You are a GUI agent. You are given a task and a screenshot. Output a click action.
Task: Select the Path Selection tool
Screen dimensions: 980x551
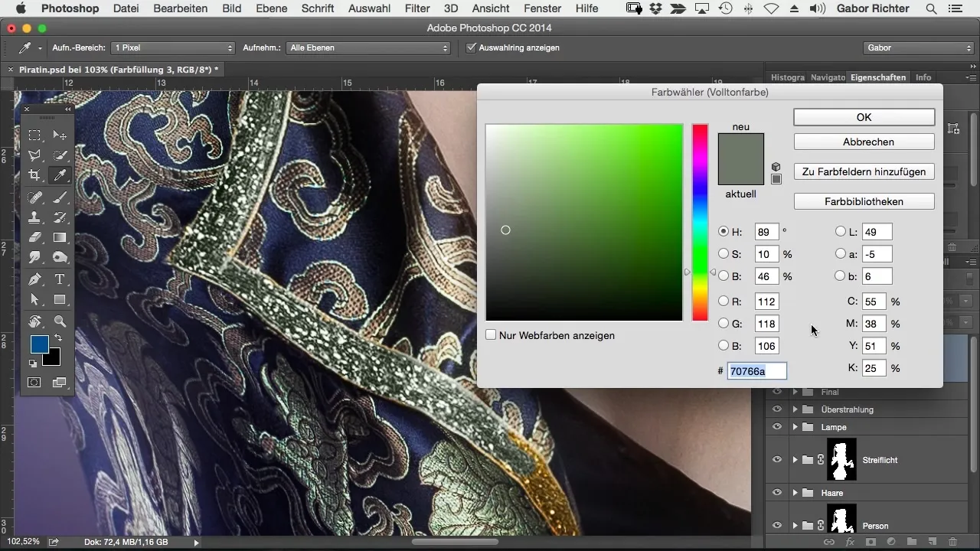(35, 299)
